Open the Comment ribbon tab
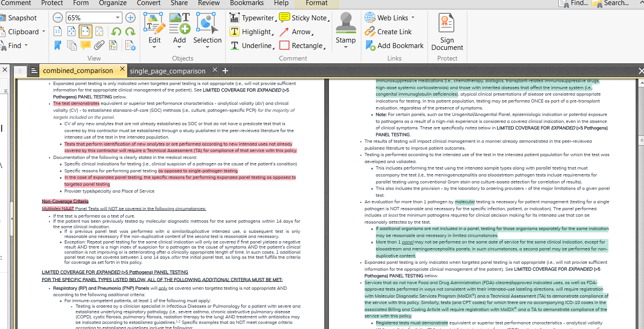The width and height of the screenshot is (644, 329). (x=15, y=3)
